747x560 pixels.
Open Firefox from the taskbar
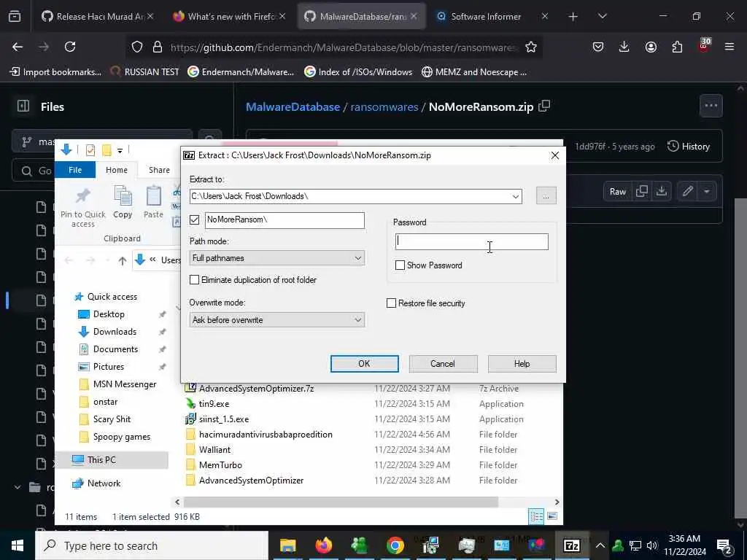point(323,545)
